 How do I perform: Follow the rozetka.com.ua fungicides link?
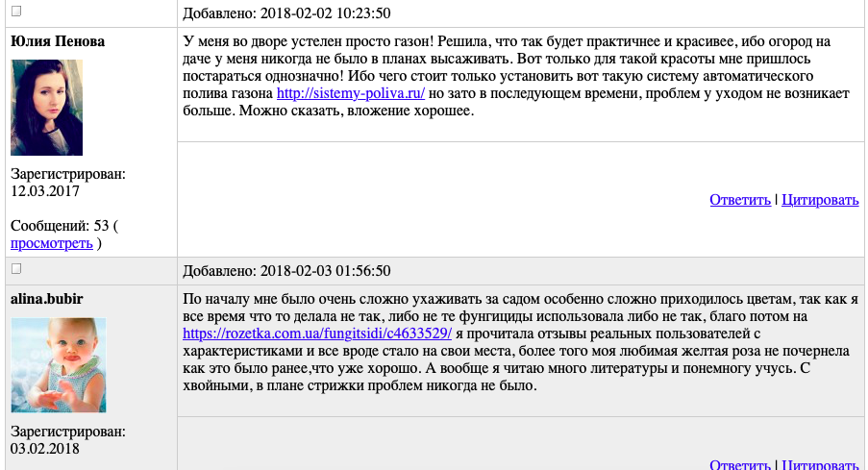[x=317, y=334]
